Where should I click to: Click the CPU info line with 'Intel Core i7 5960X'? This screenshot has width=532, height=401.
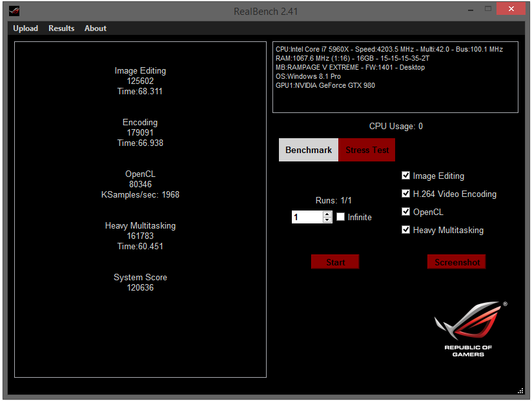389,49
